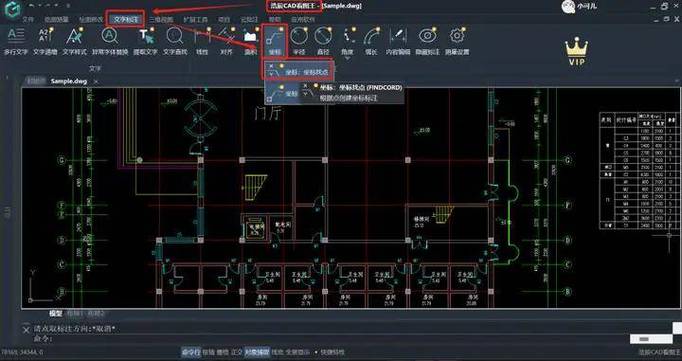Toggle 命令行 in the status bar
The image size is (682, 361).
click(191, 352)
